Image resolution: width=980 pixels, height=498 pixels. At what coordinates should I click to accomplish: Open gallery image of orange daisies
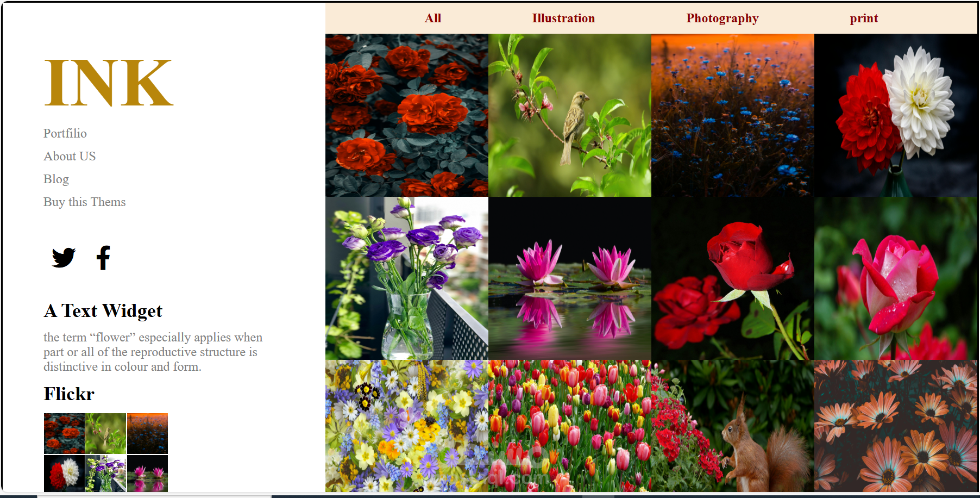coord(896,426)
